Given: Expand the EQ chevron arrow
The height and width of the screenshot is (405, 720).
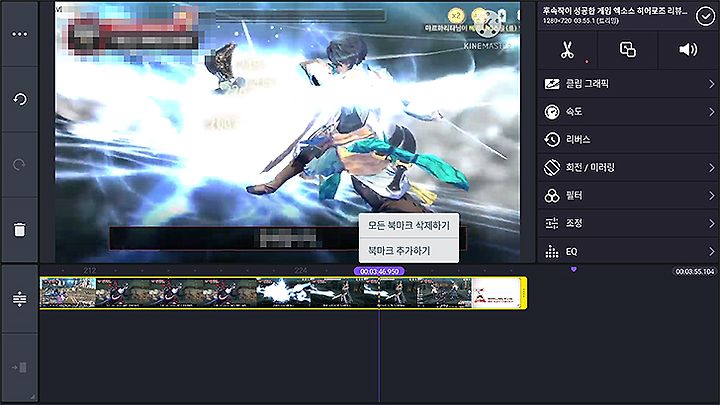Looking at the screenshot, I should 711,252.
